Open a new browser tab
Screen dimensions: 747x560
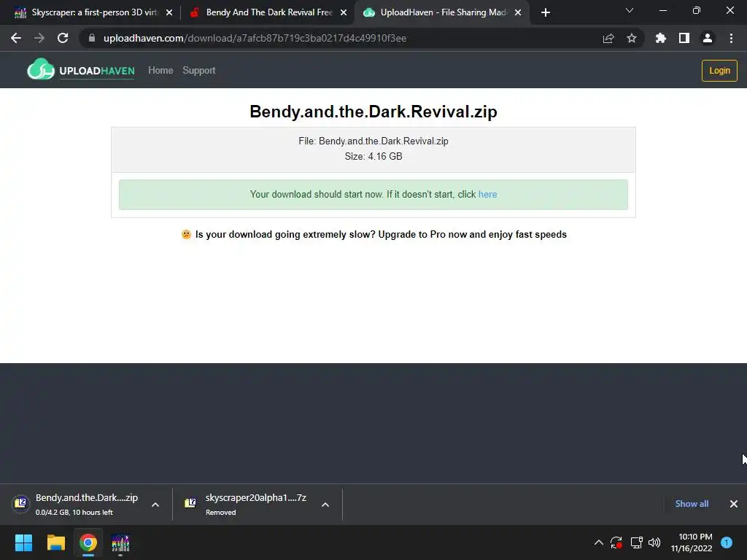(546, 12)
